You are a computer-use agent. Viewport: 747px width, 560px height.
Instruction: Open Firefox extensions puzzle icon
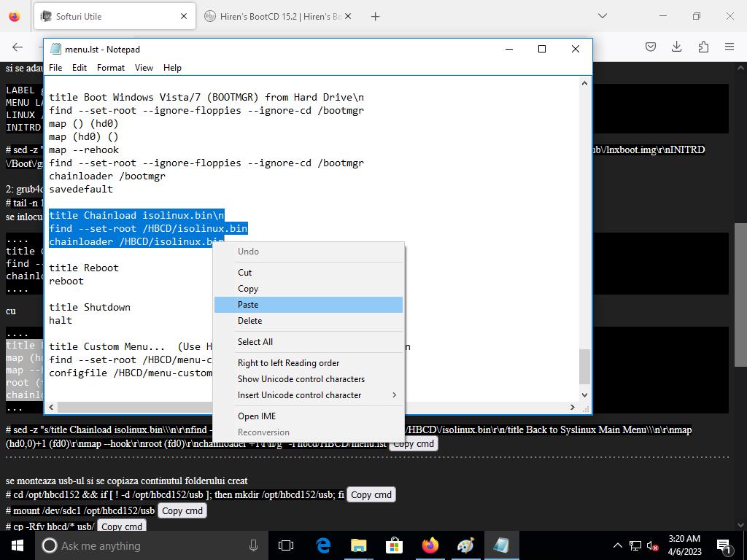(x=703, y=47)
